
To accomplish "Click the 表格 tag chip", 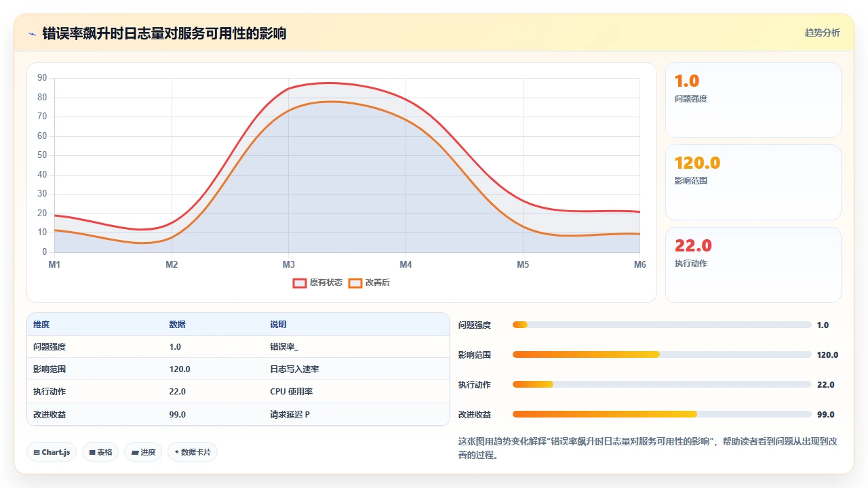I will pyautogui.click(x=100, y=452).
